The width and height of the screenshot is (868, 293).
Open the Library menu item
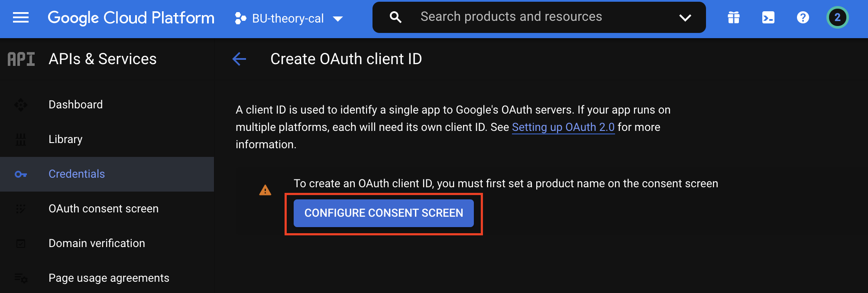click(107, 139)
